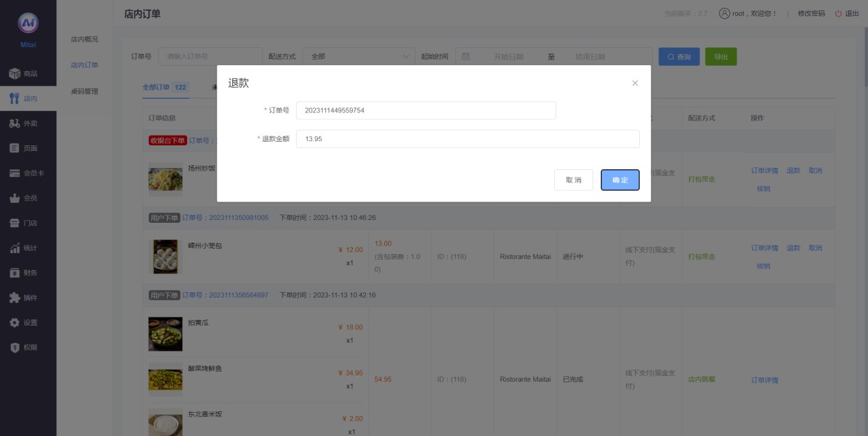
Task: Click the 拍黄瓜 dish thumbnail
Action: click(165, 334)
